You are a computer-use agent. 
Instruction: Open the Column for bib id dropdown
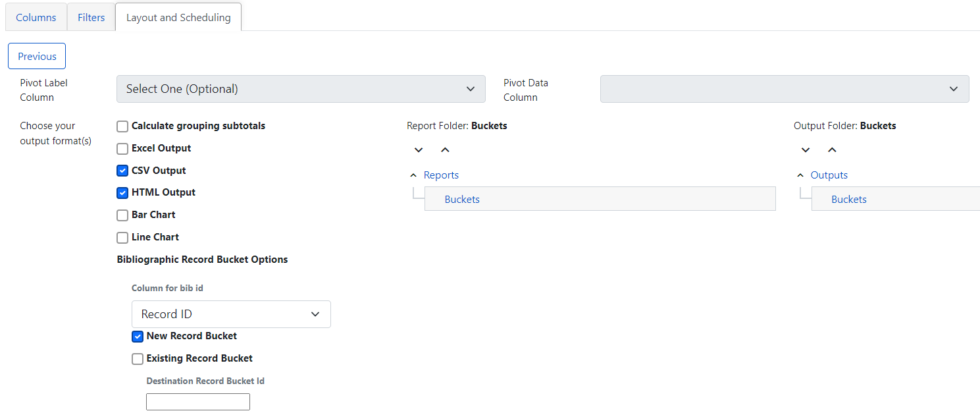click(231, 314)
